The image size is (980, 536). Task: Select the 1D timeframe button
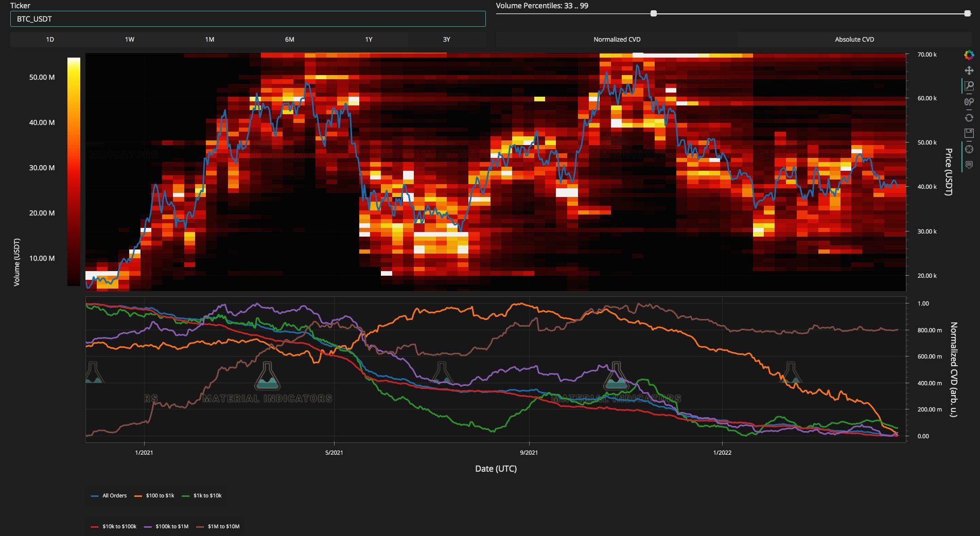tap(50, 40)
